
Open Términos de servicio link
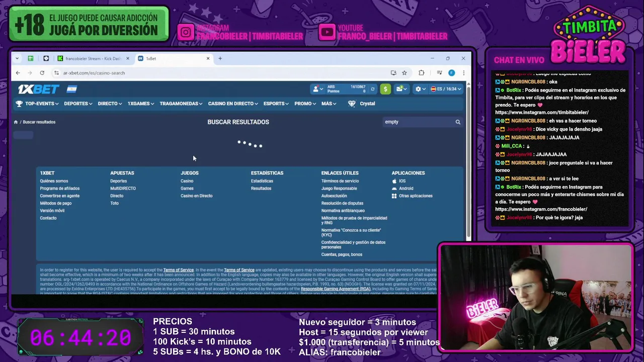click(340, 181)
